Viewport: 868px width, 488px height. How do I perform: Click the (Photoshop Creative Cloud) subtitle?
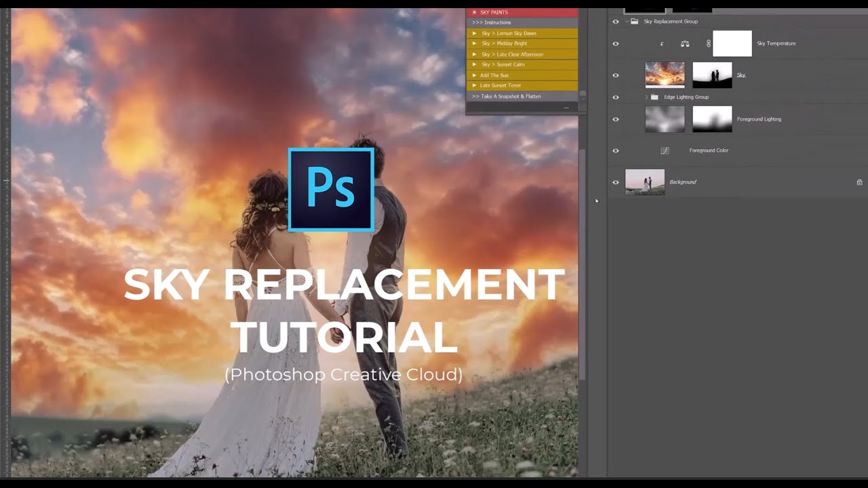(344, 374)
